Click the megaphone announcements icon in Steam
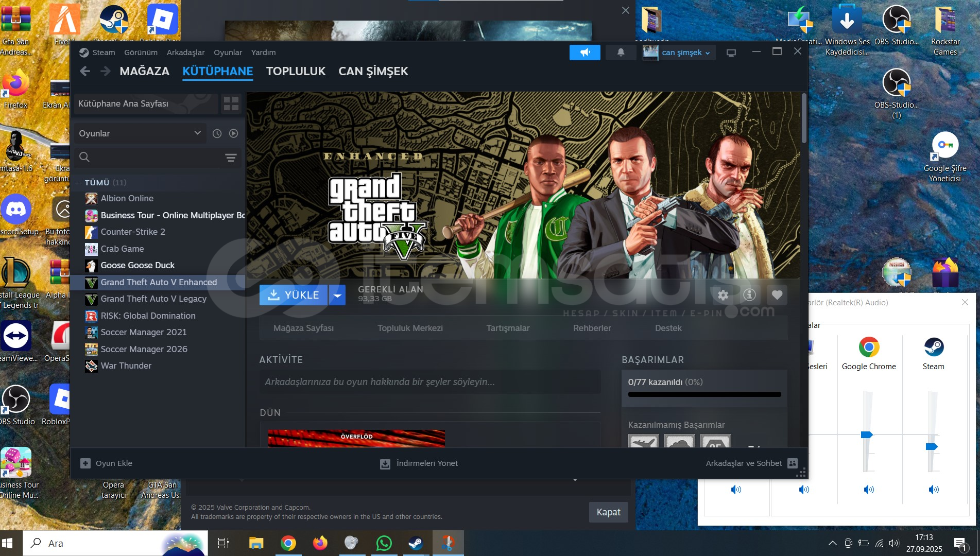The image size is (980, 556). 585,53
